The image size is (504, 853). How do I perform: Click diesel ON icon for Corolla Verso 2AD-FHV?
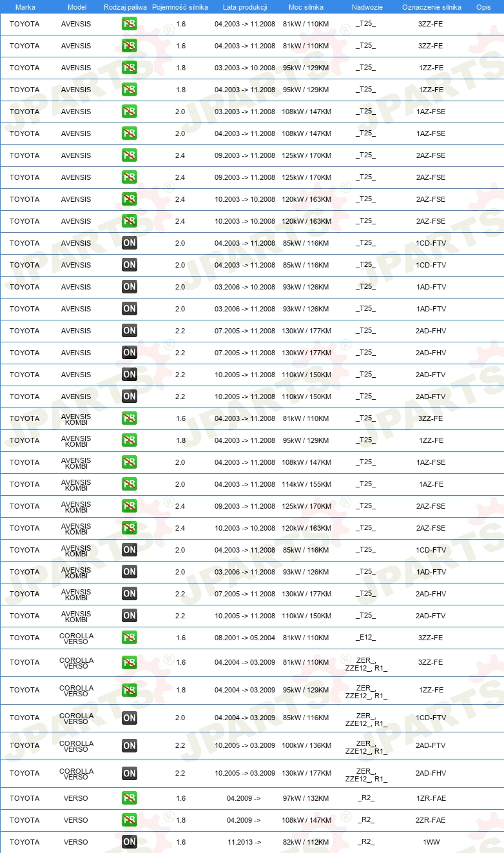point(130,773)
